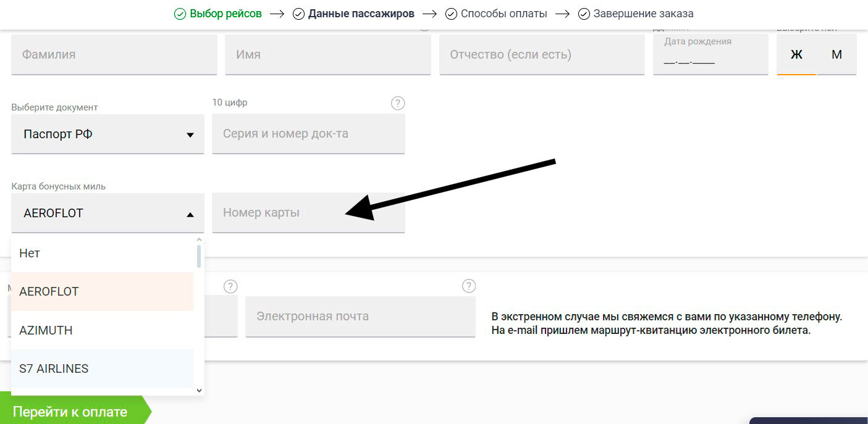Click the checkmark icon next to Завершение заказа
Image resolution: width=868 pixels, height=424 pixels.
click(584, 14)
